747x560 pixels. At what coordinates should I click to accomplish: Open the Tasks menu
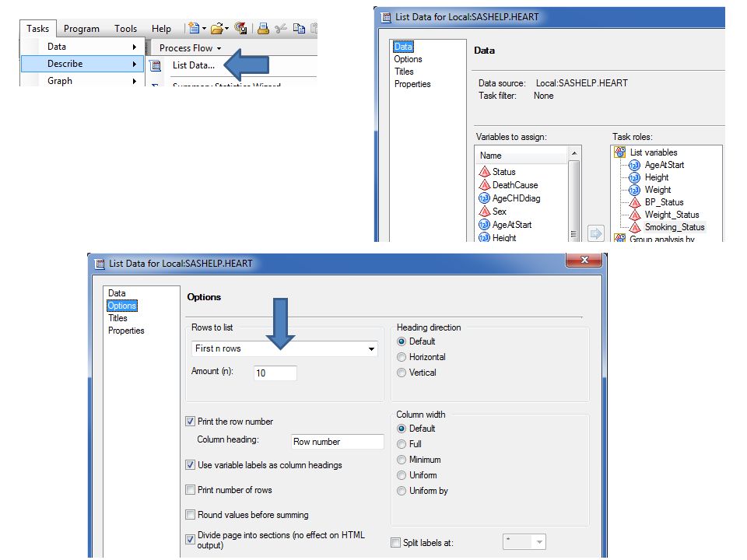(x=37, y=29)
